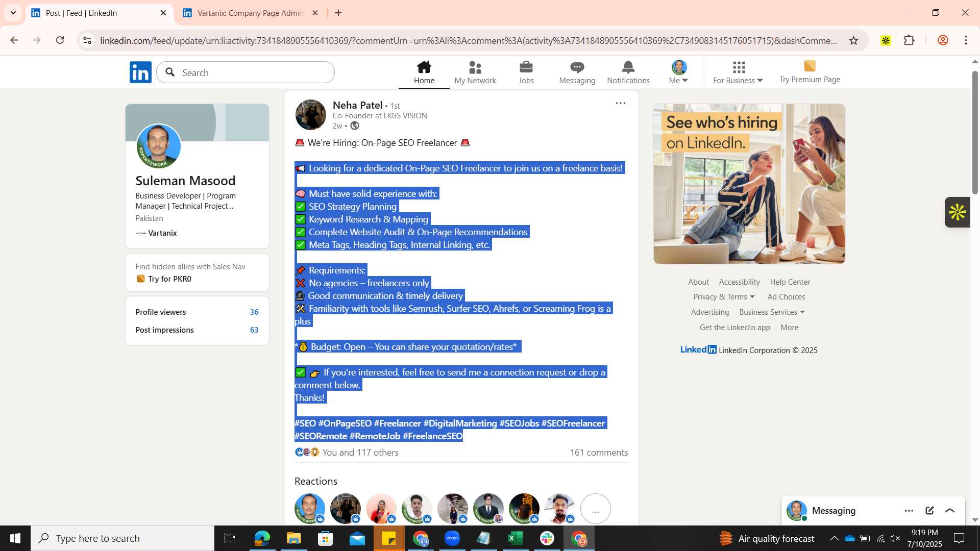The height and width of the screenshot is (551, 980).
Task: Open the 161 comments link
Action: 599,452
